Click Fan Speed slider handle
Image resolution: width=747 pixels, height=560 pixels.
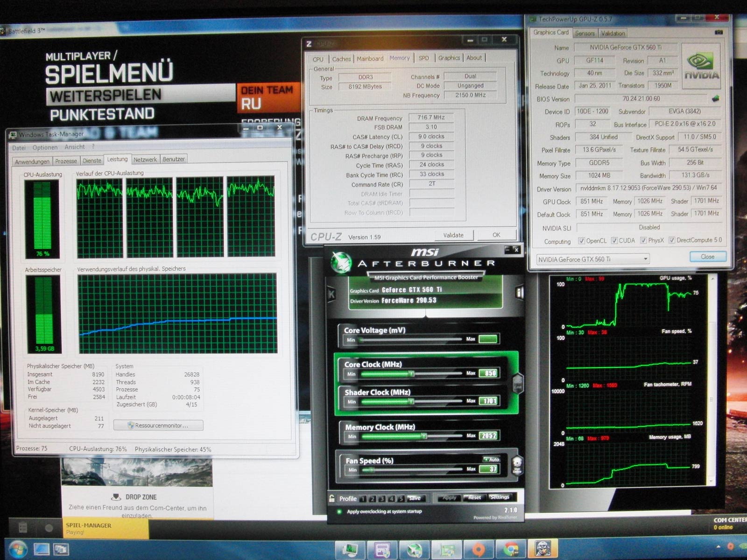point(372,469)
